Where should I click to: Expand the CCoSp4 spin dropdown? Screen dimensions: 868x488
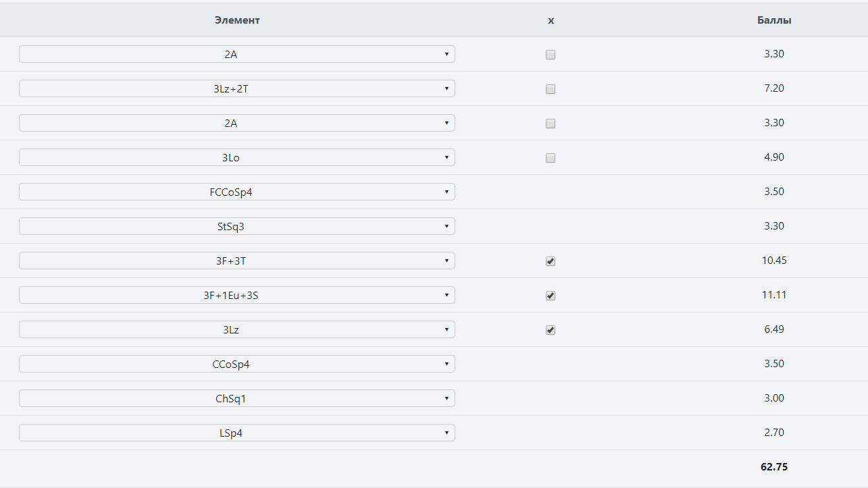pyautogui.click(x=236, y=364)
